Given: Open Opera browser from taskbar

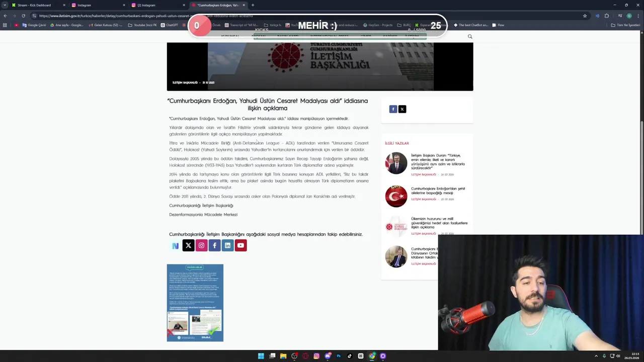Looking at the screenshot, I should (305, 356).
